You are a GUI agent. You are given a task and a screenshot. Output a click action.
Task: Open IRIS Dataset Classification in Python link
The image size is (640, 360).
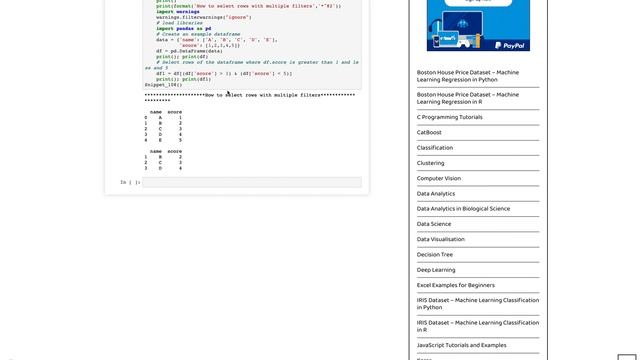point(478,304)
